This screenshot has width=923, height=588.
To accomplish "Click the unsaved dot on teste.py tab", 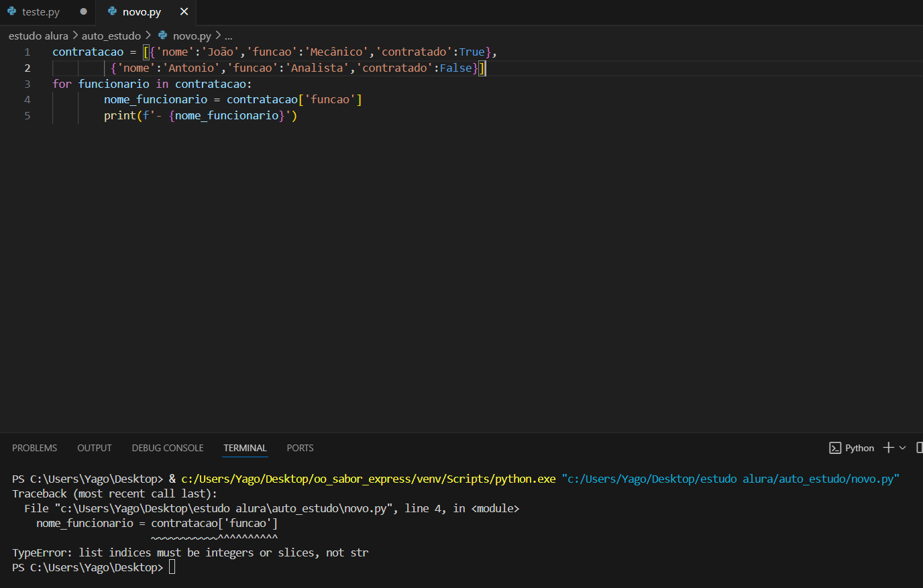I will pos(83,11).
